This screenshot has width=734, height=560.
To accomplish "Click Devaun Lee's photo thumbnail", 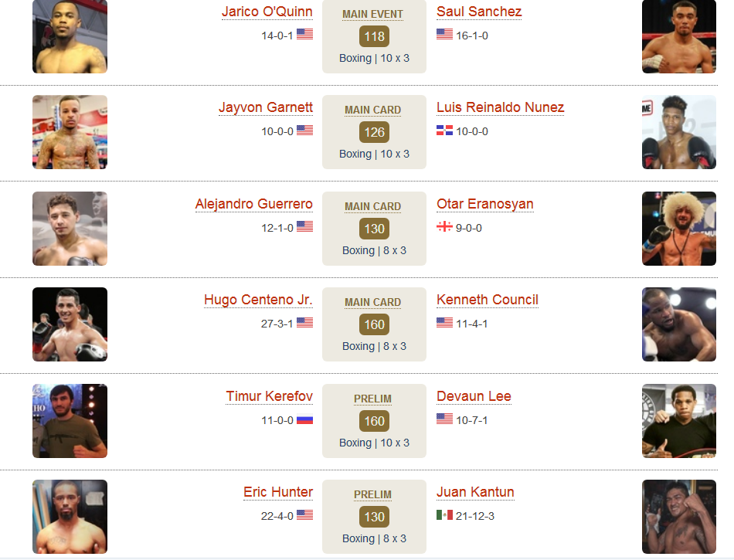I will pyautogui.click(x=679, y=421).
